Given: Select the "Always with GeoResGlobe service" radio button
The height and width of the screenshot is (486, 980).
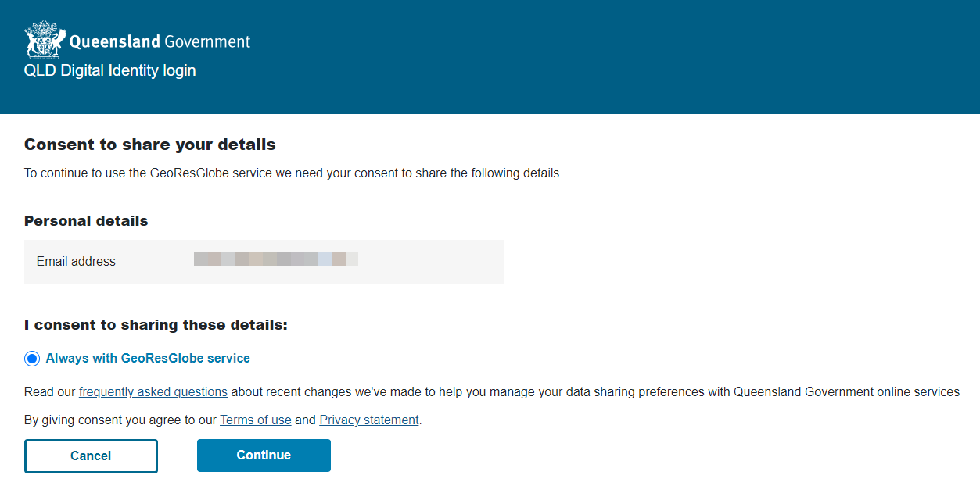Looking at the screenshot, I should point(32,359).
